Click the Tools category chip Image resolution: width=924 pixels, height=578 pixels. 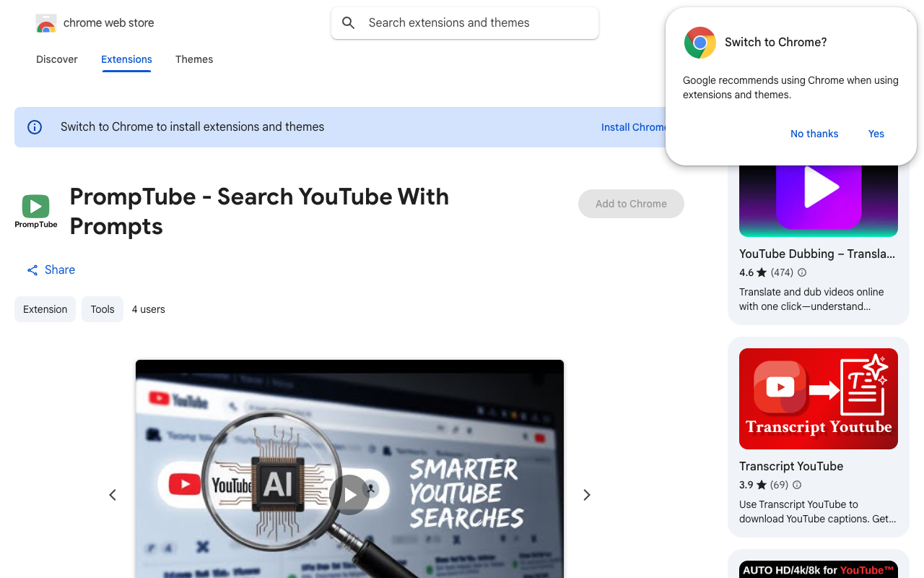pyautogui.click(x=103, y=309)
